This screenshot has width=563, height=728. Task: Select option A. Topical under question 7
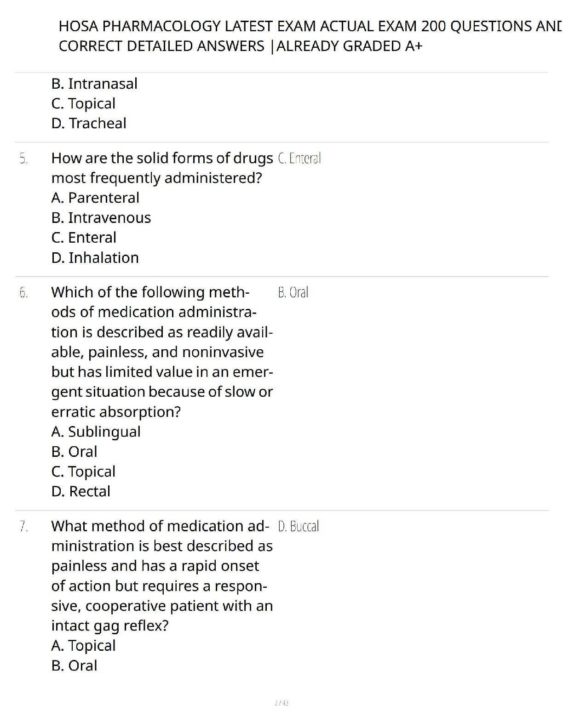tap(83, 646)
